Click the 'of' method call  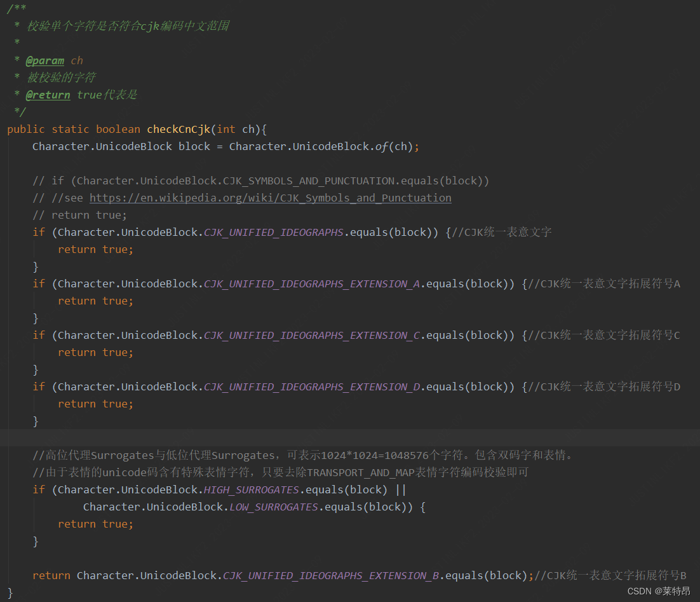click(x=381, y=147)
